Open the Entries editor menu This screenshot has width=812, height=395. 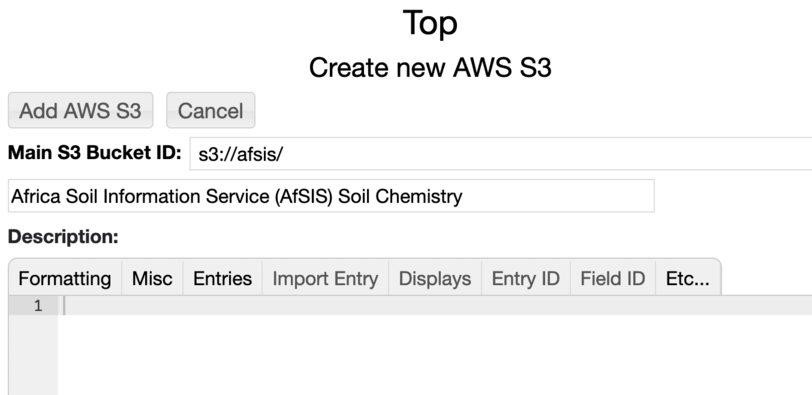[222, 279]
